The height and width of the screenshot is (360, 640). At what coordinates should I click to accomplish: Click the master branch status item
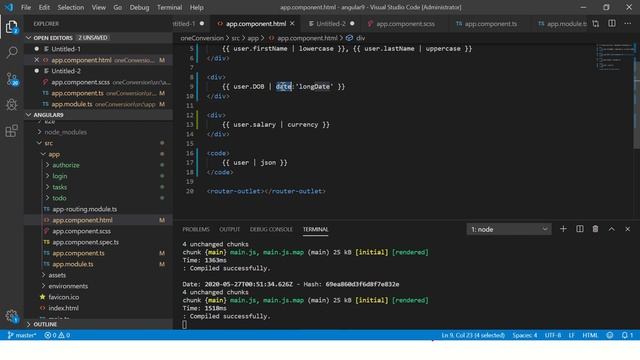22,335
